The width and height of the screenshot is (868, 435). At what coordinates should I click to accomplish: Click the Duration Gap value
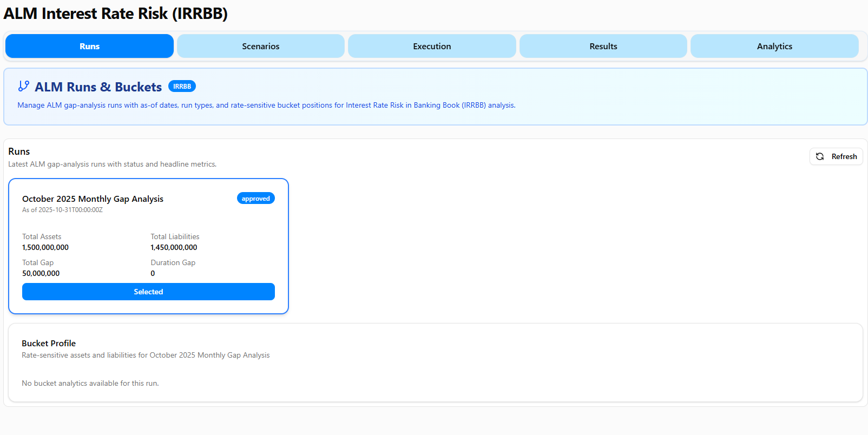pos(153,273)
